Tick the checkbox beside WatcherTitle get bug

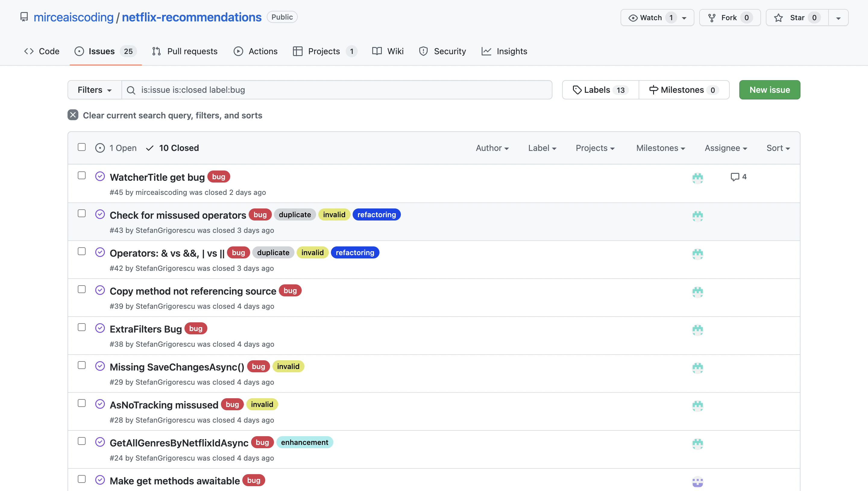click(x=82, y=176)
